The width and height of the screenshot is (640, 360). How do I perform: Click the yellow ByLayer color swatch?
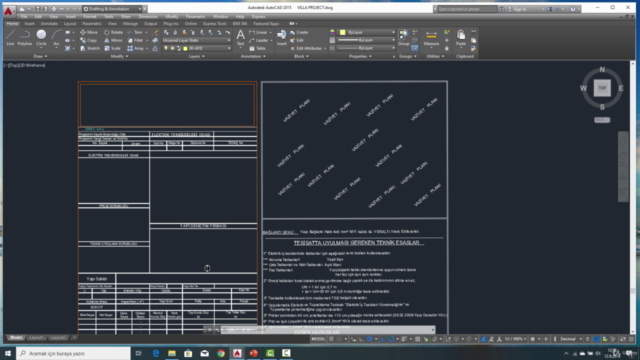pos(342,32)
